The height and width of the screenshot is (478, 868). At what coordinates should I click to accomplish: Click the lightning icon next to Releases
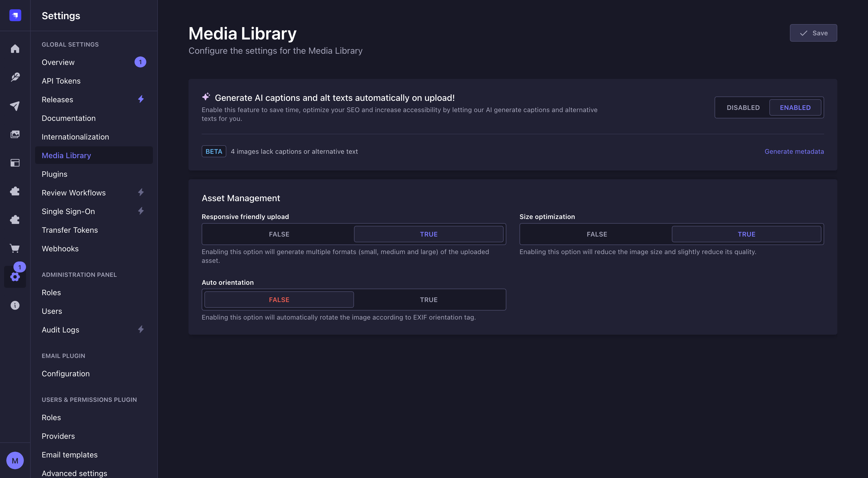(x=141, y=99)
